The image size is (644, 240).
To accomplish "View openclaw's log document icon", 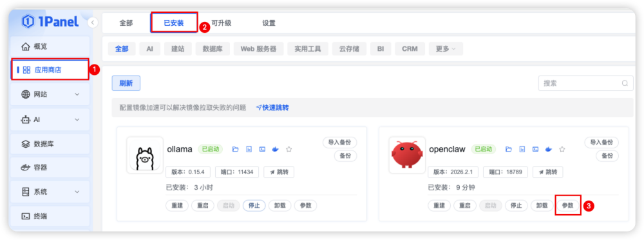I will pyautogui.click(x=522, y=150).
